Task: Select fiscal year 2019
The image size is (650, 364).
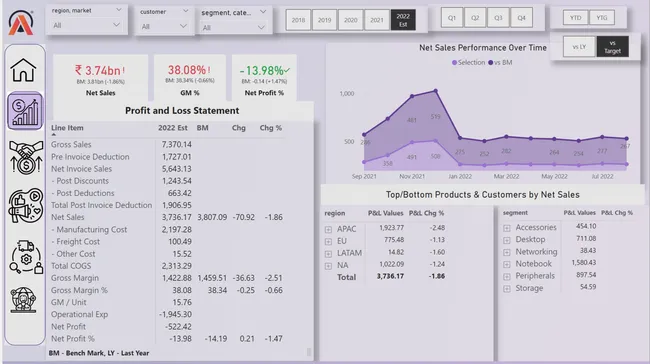Action: [324, 20]
